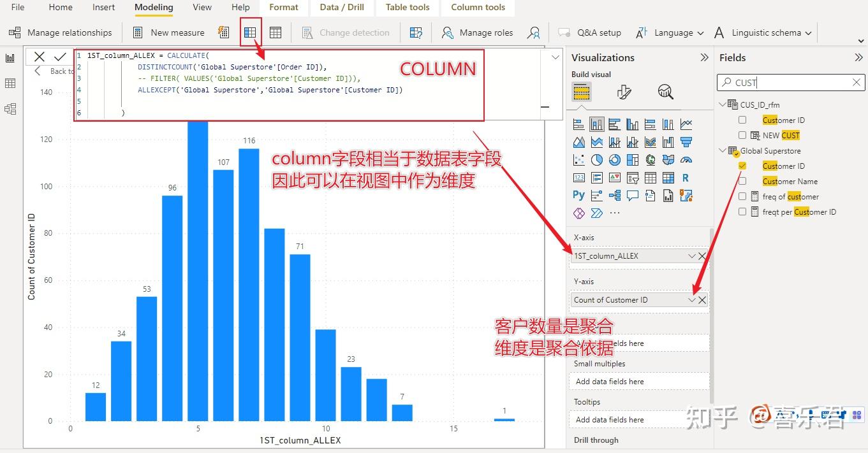Screen dimensions: 868x453
Task: Switch to Report view in left sidebar
Action: tap(10, 58)
